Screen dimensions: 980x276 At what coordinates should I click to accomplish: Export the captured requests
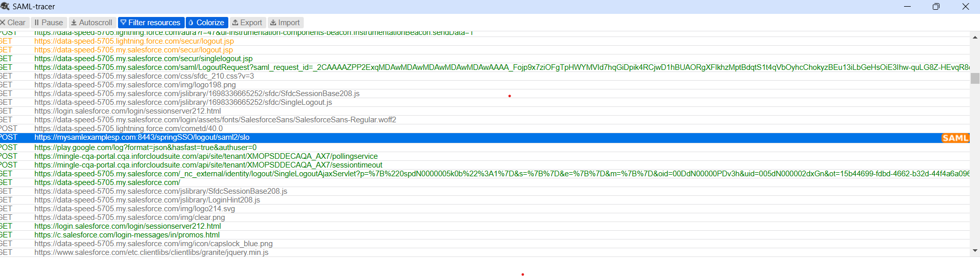[x=247, y=23]
